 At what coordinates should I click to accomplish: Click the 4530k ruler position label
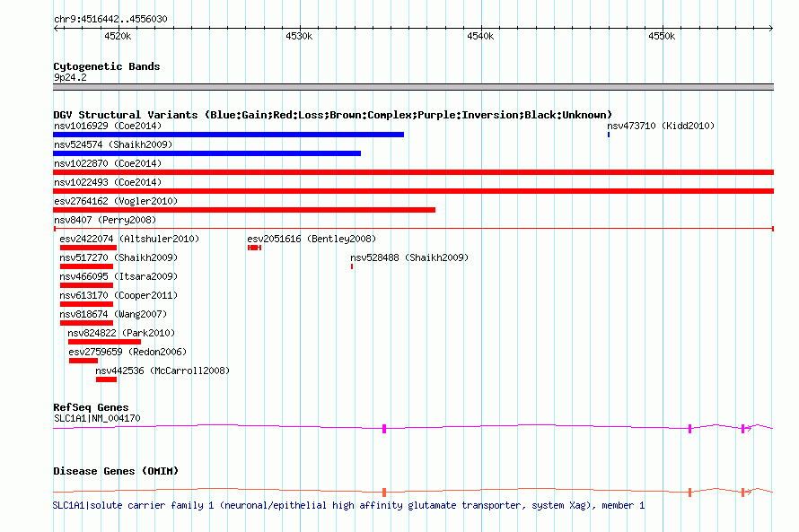(299, 36)
